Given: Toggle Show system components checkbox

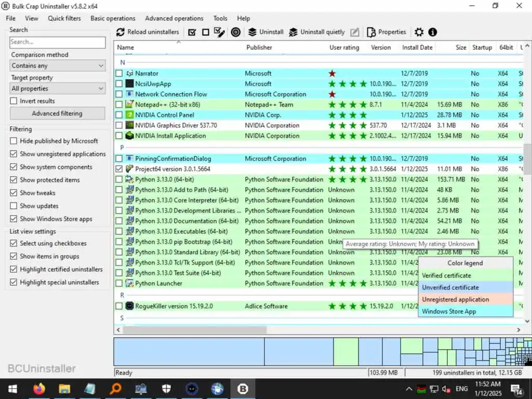Looking at the screenshot, I should pos(14,167).
